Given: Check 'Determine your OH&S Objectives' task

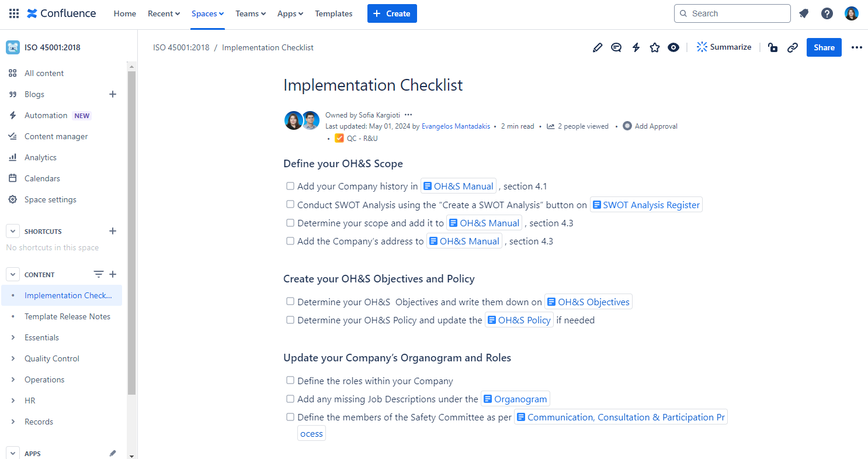Looking at the screenshot, I should pos(290,301).
